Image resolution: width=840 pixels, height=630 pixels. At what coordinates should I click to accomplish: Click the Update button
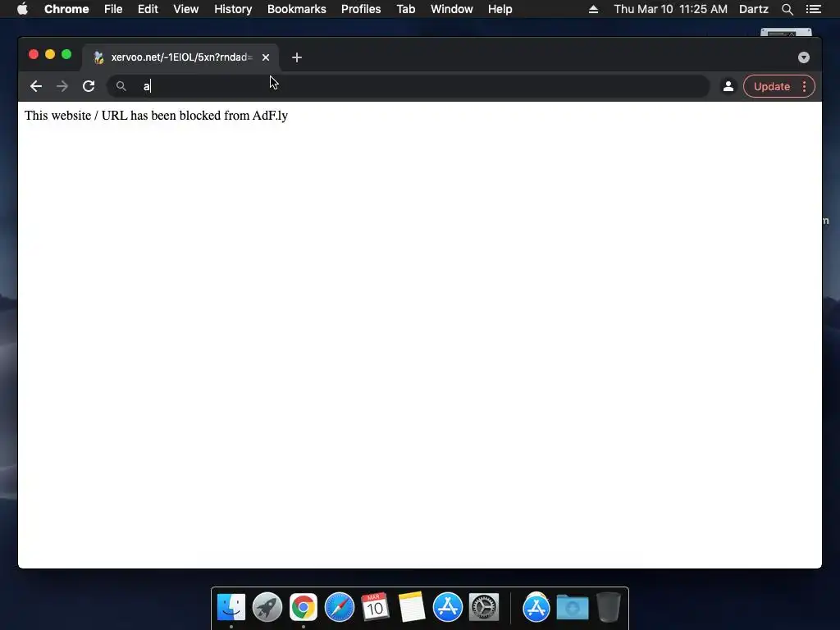pos(771,86)
